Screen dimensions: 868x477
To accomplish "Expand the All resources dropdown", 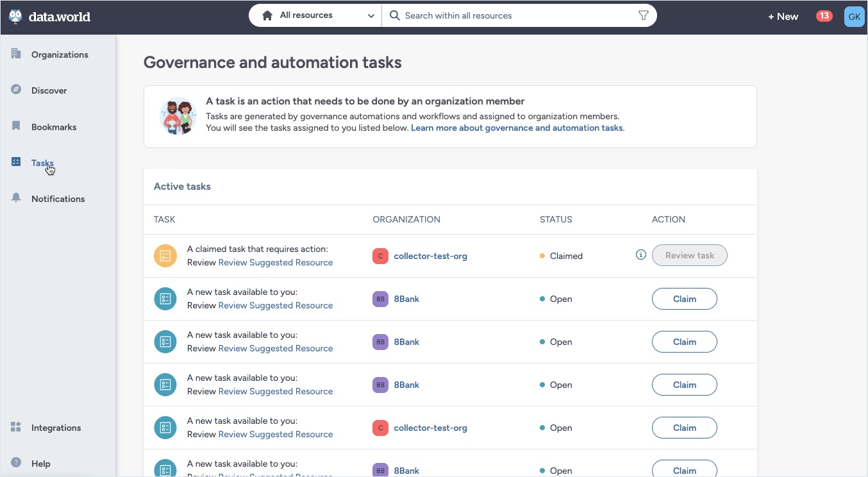I will (x=315, y=15).
